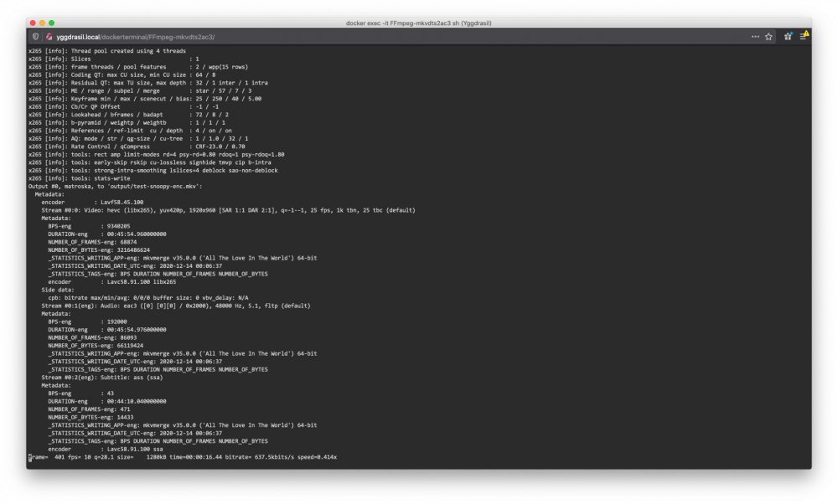Click 'Stream #0:0: Video: hevc' line
Image resolution: width=838 pixels, height=504 pixels.
228,210
